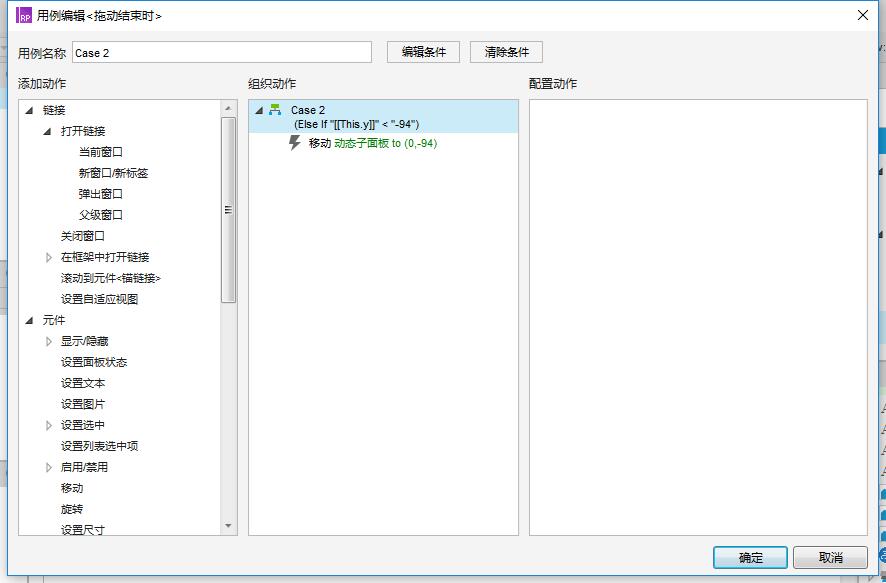This screenshot has width=886, height=583.
Task: Select the 设置图片 action
Action: click(83, 404)
